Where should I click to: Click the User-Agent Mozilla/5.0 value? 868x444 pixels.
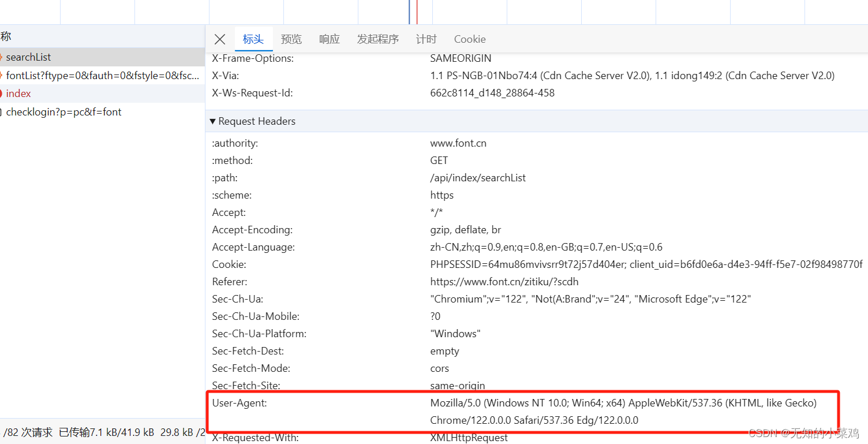[x=623, y=412]
